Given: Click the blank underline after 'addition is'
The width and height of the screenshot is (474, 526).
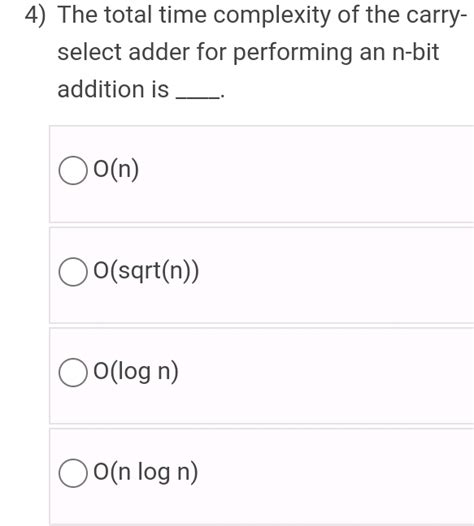Looking at the screenshot, I should coord(198,97).
